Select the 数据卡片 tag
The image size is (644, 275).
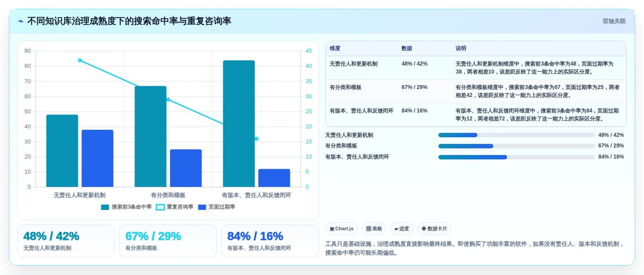(x=434, y=229)
